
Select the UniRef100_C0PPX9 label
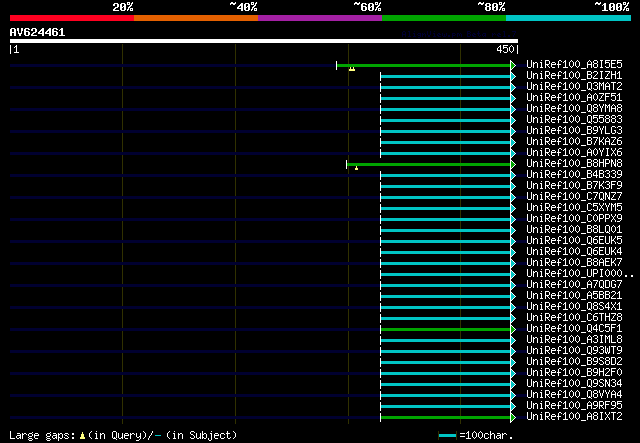point(574,218)
